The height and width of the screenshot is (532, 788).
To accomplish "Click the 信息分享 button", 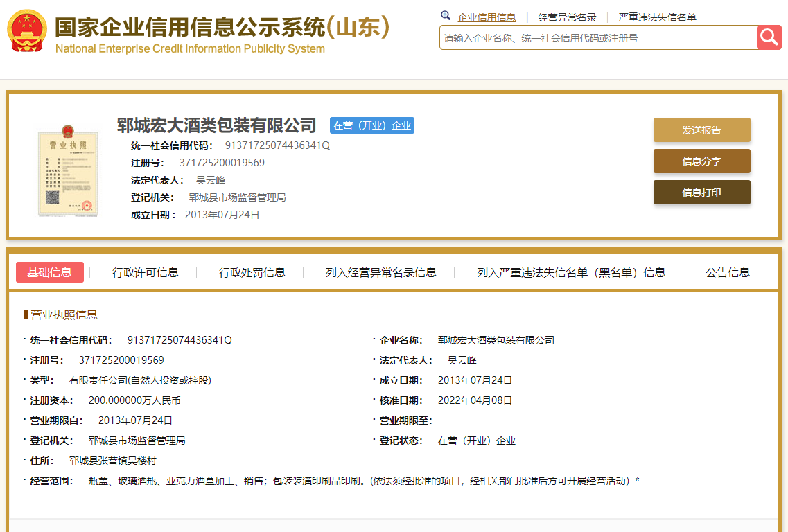I will [701, 161].
